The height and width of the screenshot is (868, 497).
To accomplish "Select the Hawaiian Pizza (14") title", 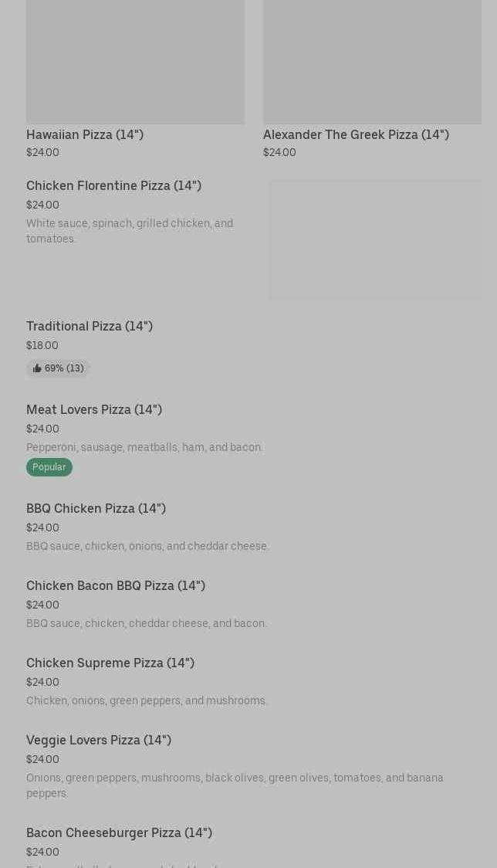I will (x=85, y=134).
